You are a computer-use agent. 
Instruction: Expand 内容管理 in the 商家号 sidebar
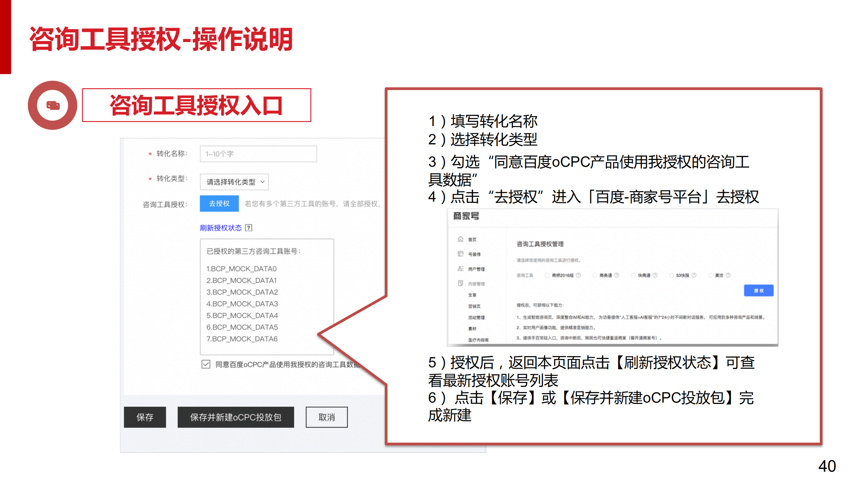pos(476,284)
